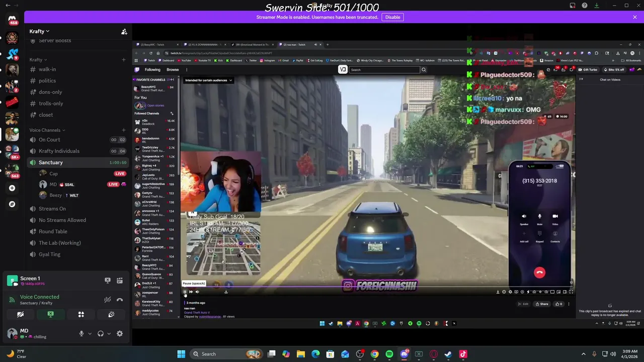Add a channel to the Krafty category

click(123, 60)
